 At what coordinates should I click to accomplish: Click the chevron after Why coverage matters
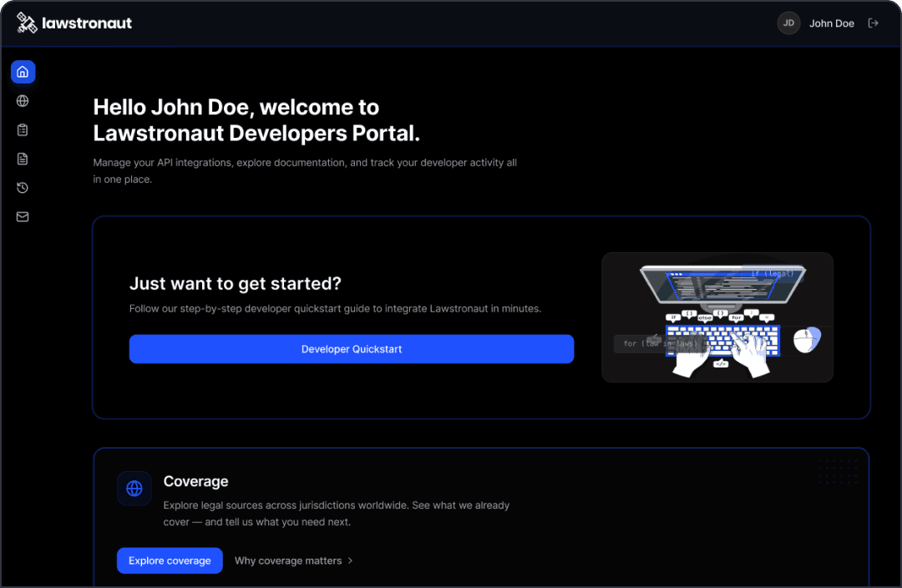point(350,560)
